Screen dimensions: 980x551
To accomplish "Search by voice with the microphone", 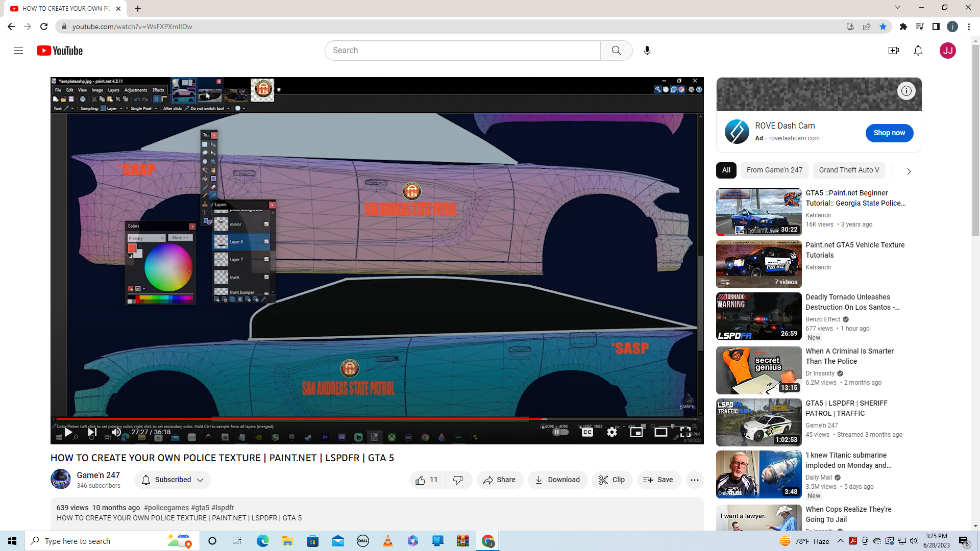I will click(647, 51).
